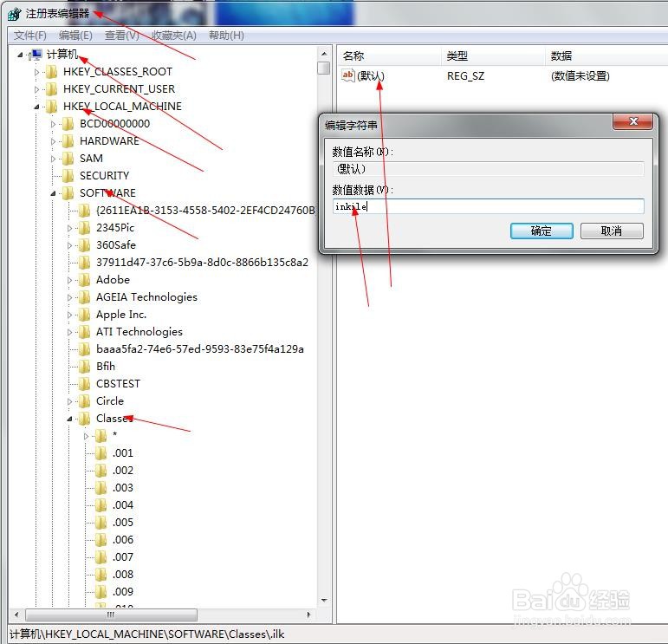The width and height of the screenshot is (668, 644).
Task: Select the AGEIA Technologies key
Action: tap(146, 297)
